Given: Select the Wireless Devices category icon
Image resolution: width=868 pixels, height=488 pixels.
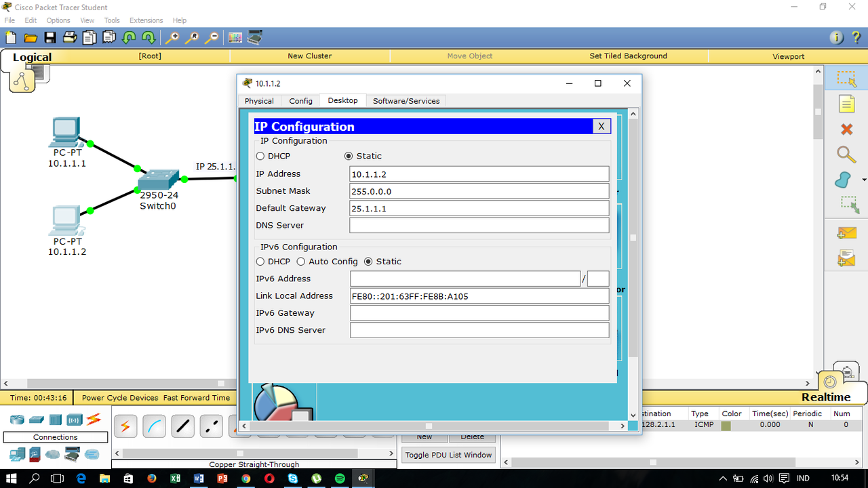Looking at the screenshot, I should pos(75,420).
